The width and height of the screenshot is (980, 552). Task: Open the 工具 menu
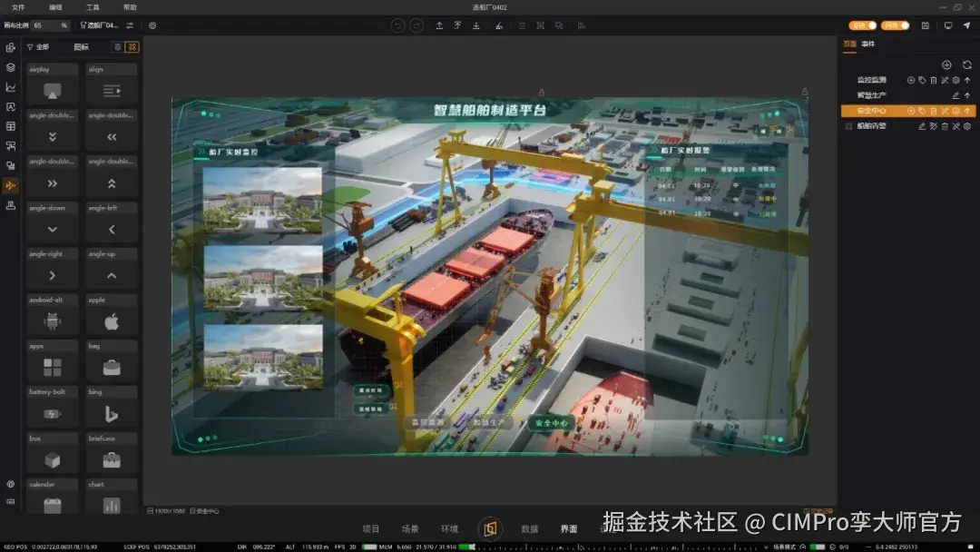(x=93, y=7)
